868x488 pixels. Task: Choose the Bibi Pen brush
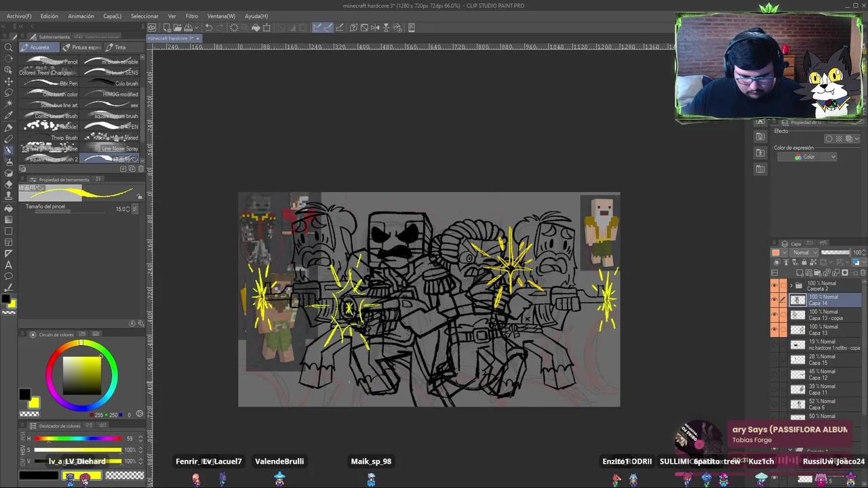pos(49,83)
